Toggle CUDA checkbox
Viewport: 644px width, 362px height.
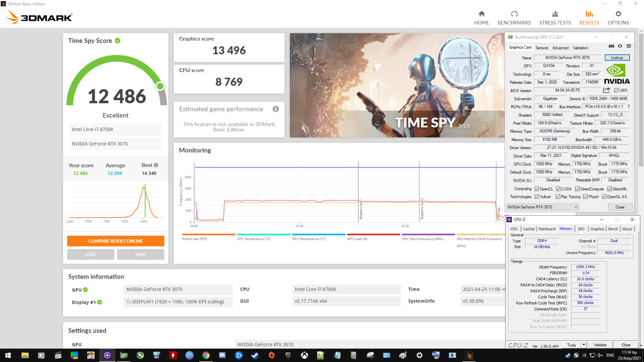point(558,189)
